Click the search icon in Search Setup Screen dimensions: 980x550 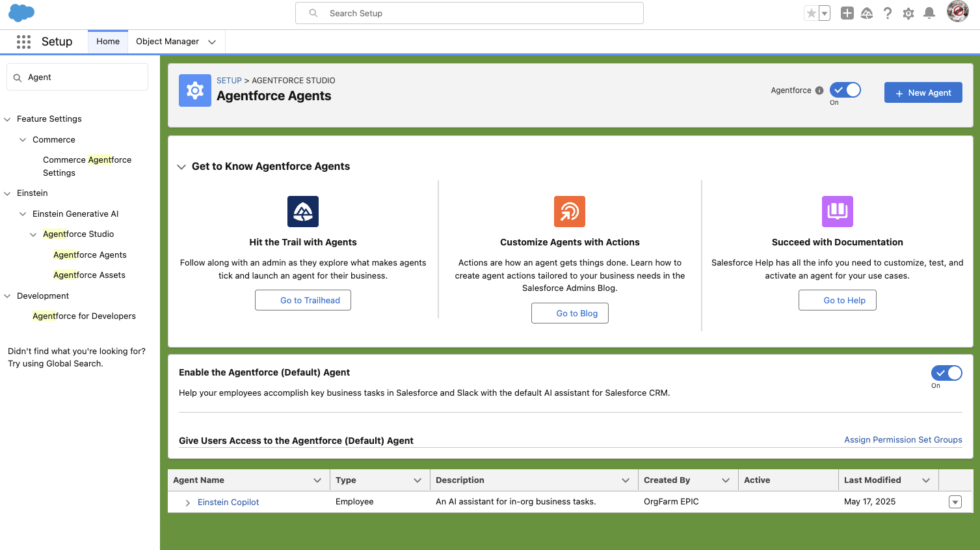313,13
